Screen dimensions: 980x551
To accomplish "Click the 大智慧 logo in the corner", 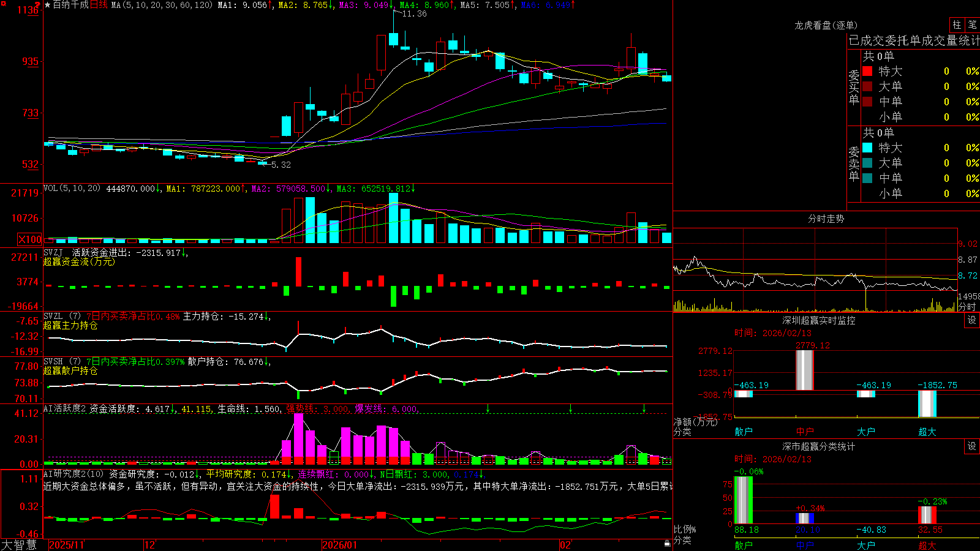I will pos(19,545).
